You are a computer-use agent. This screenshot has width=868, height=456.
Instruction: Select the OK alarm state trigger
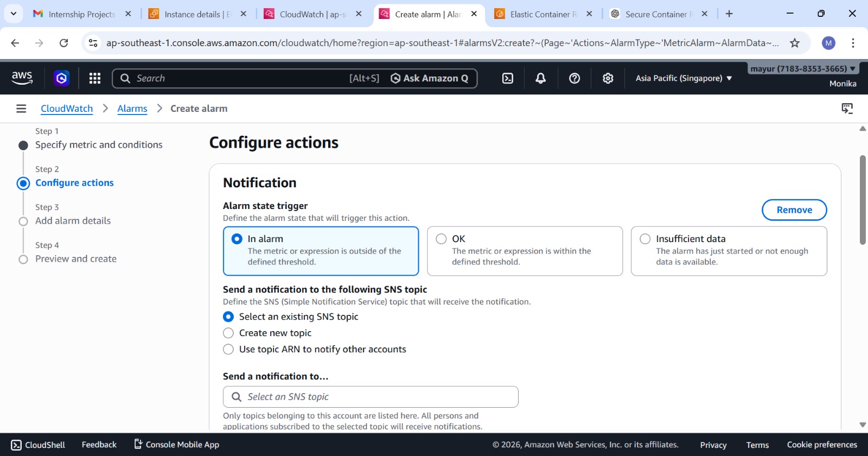click(442, 239)
